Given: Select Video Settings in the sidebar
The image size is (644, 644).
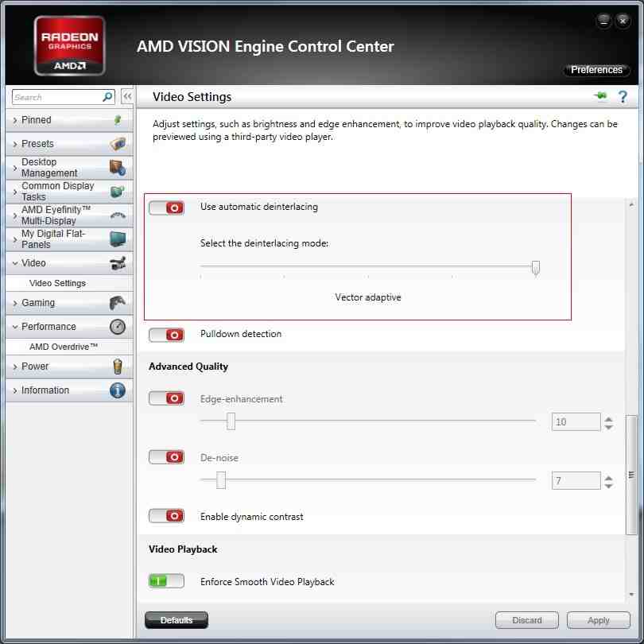Looking at the screenshot, I should (57, 283).
